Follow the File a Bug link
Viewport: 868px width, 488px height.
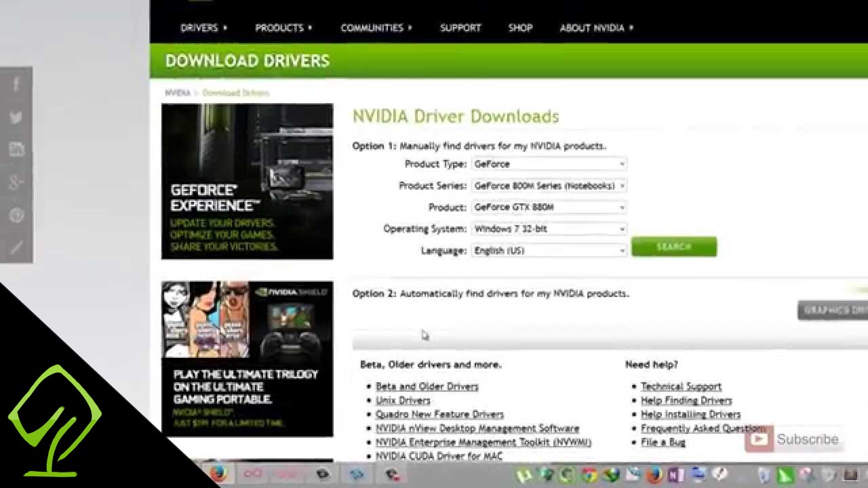coord(663,442)
